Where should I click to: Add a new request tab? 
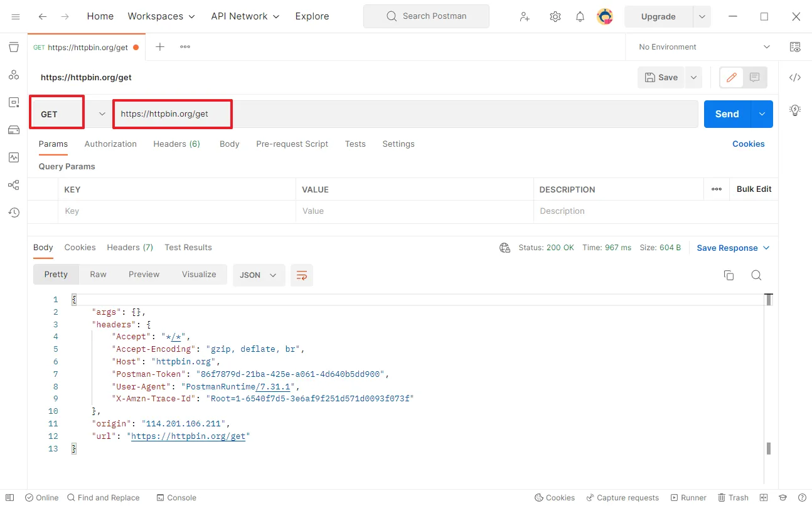click(x=160, y=46)
